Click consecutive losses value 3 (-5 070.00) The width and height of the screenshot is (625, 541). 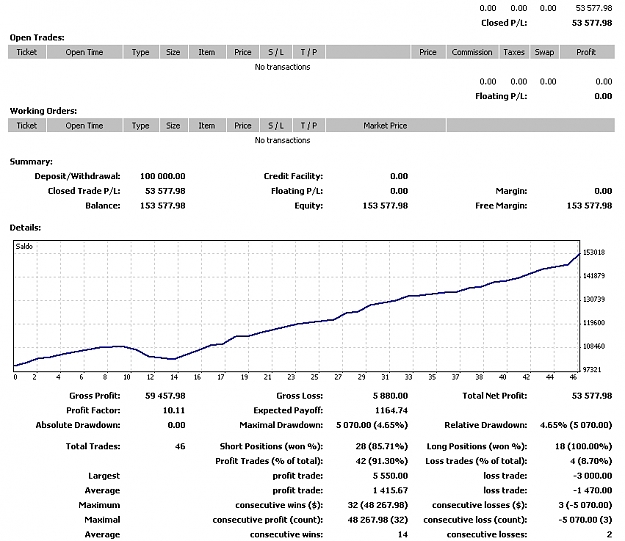point(585,505)
